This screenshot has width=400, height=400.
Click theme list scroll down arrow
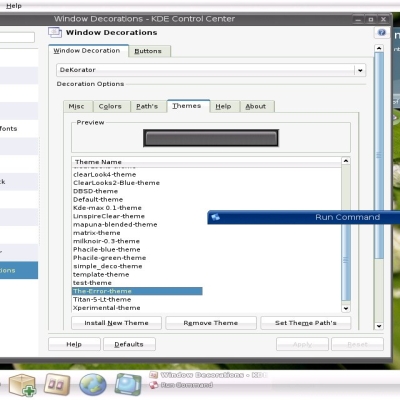click(x=346, y=308)
